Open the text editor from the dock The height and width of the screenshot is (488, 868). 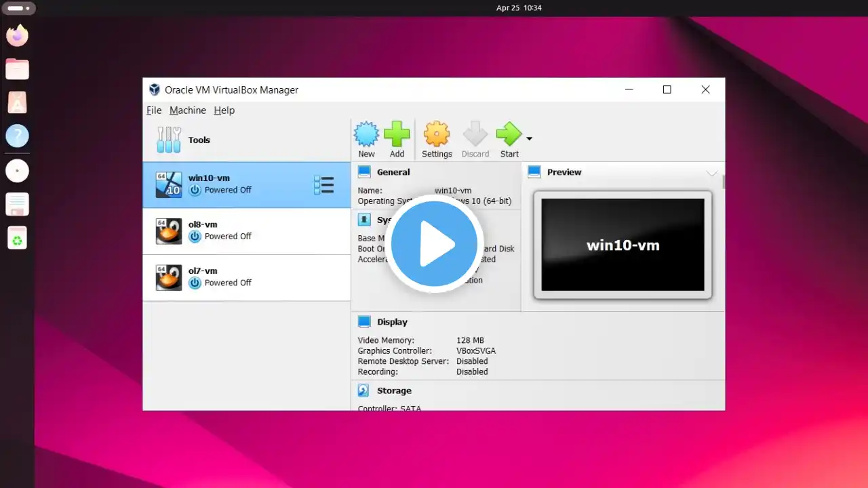(17, 204)
